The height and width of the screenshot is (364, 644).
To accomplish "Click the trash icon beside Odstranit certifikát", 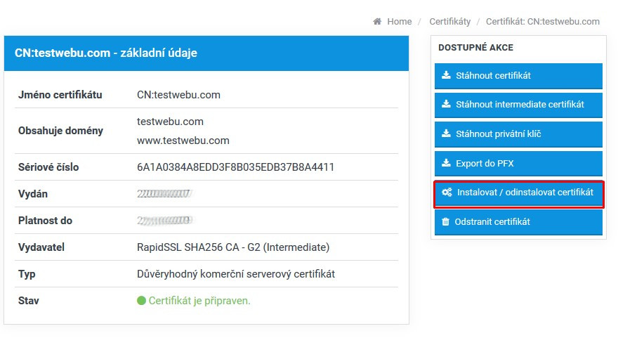I will (445, 221).
